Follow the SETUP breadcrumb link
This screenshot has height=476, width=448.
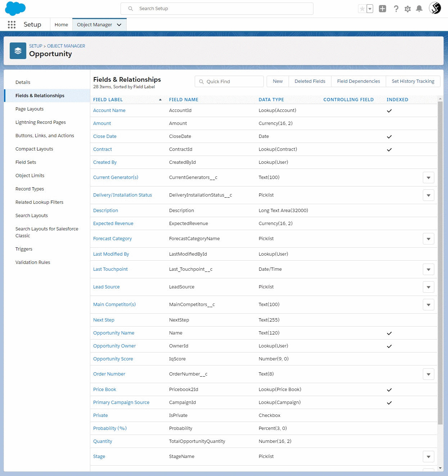pyautogui.click(x=36, y=46)
